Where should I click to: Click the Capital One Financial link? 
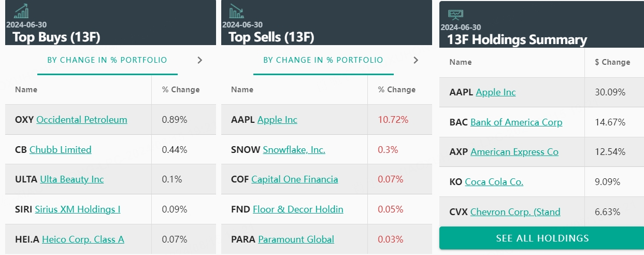point(295,179)
